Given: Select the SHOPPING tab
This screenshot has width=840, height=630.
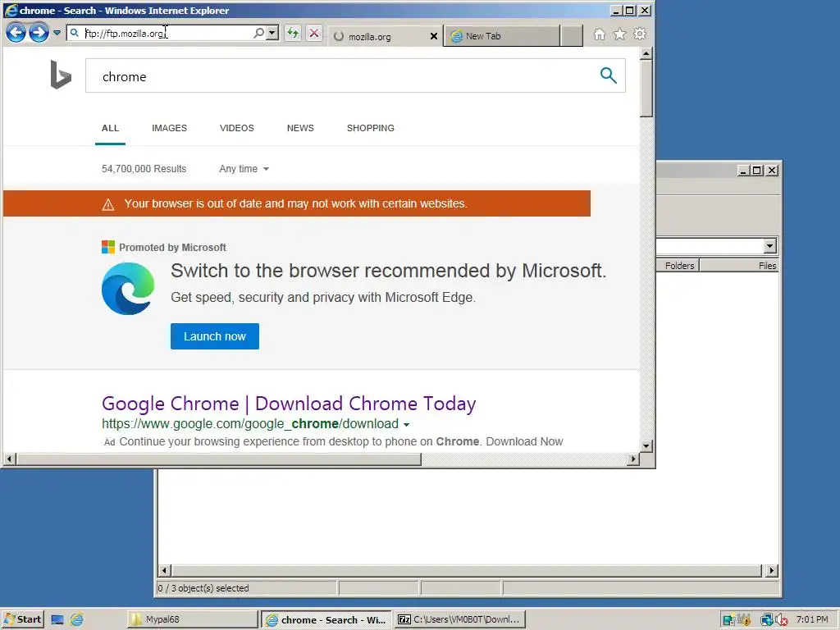Looking at the screenshot, I should pos(371,128).
